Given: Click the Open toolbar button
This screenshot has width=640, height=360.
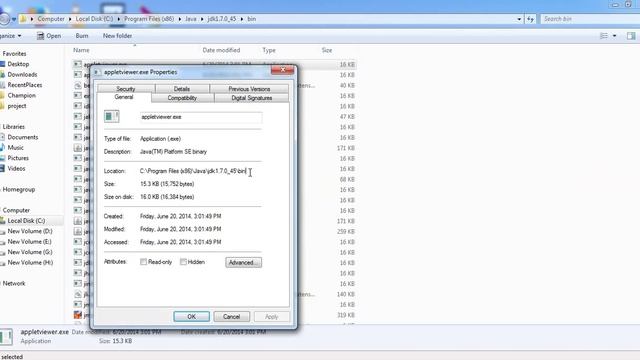Looking at the screenshot, I should coord(49,36).
